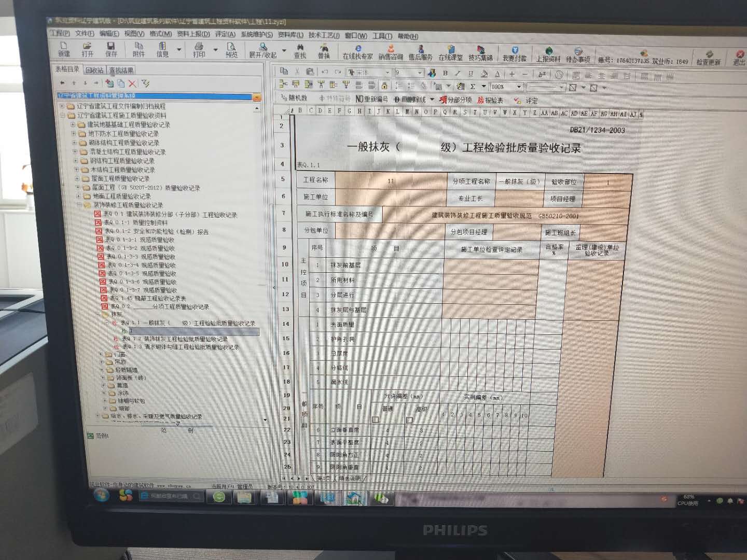Check the 高级 checkbox in the form
Screen dimensions: 747x560
(x=409, y=420)
